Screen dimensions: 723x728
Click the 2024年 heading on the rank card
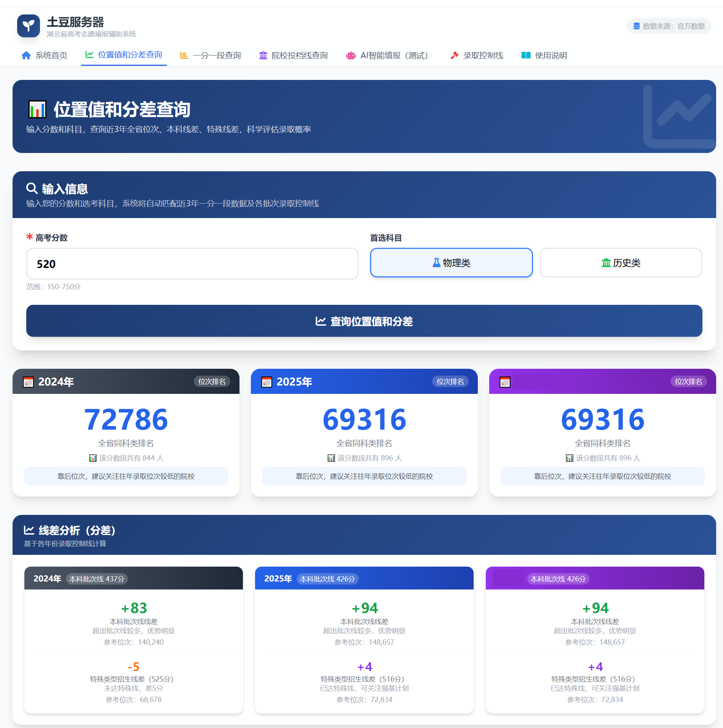56,382
